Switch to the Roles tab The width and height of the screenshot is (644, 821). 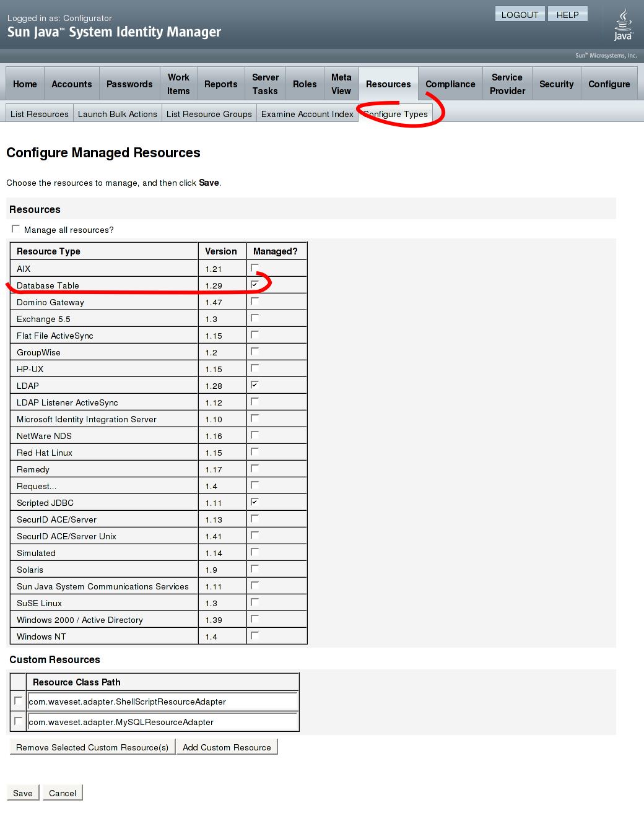click(305, 84)
